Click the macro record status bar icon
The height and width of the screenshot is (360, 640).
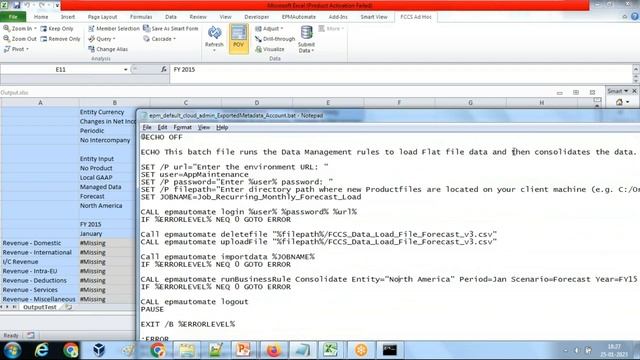(x=31, y=336)
